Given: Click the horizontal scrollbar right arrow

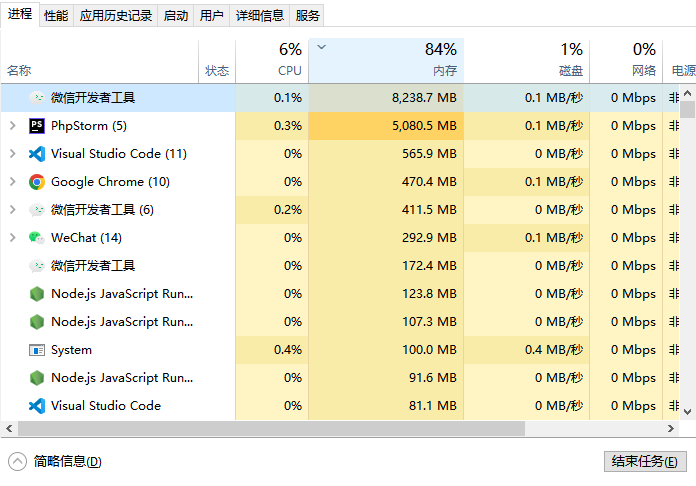Looking at the screenshot, I should point(671,429).
